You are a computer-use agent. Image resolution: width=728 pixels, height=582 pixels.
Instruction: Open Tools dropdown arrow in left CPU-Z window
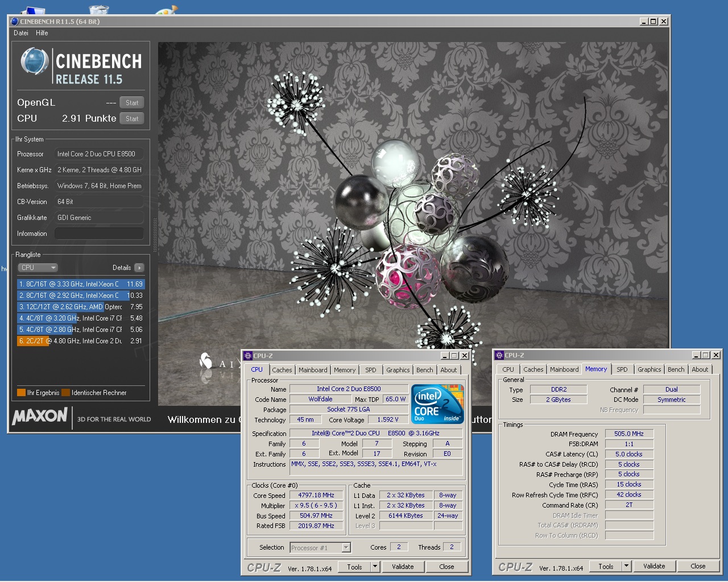tap(375, 567)
